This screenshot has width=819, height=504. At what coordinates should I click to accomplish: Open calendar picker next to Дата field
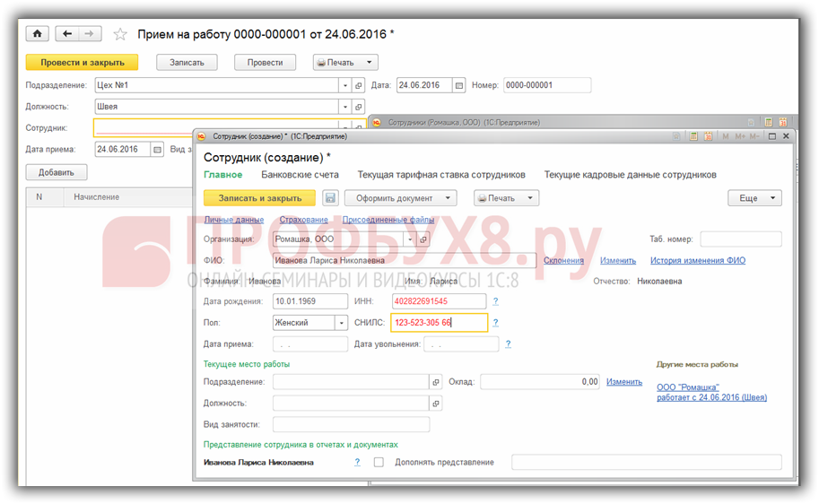click(459, 85)
